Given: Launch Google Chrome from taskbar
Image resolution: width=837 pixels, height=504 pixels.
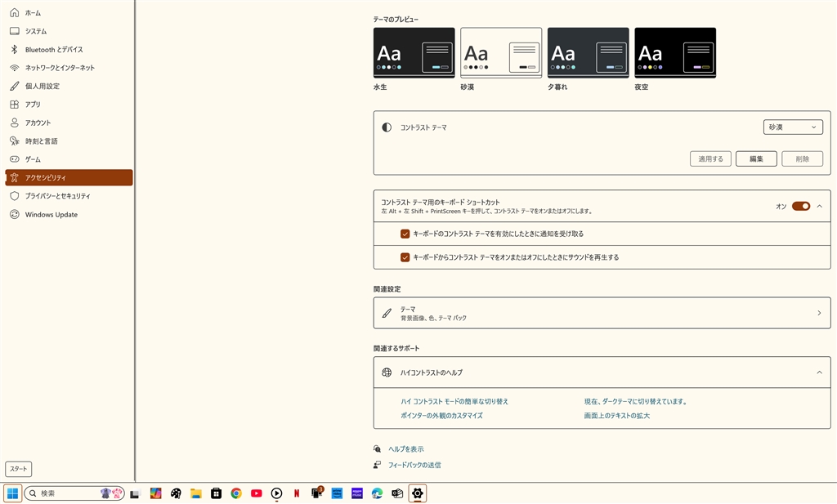Looking at the screenshot, I should pyautogui.click(x=236, y=493).
